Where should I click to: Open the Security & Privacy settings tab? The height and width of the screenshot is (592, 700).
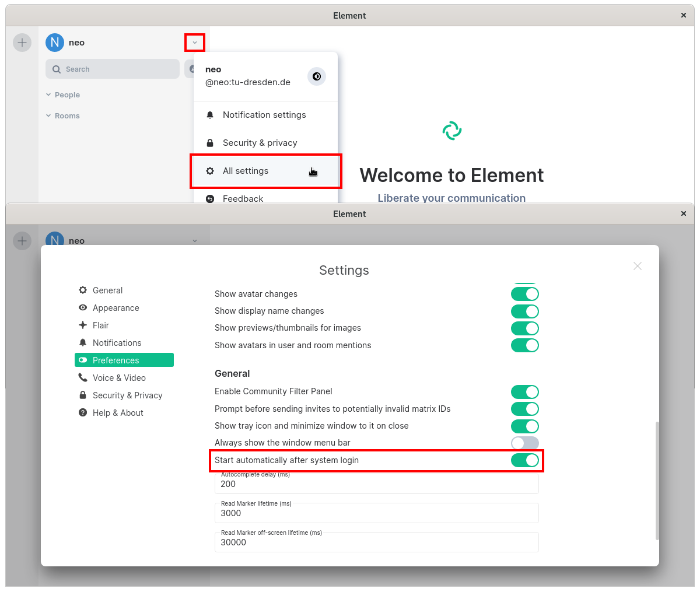click(x=124, y=395)
